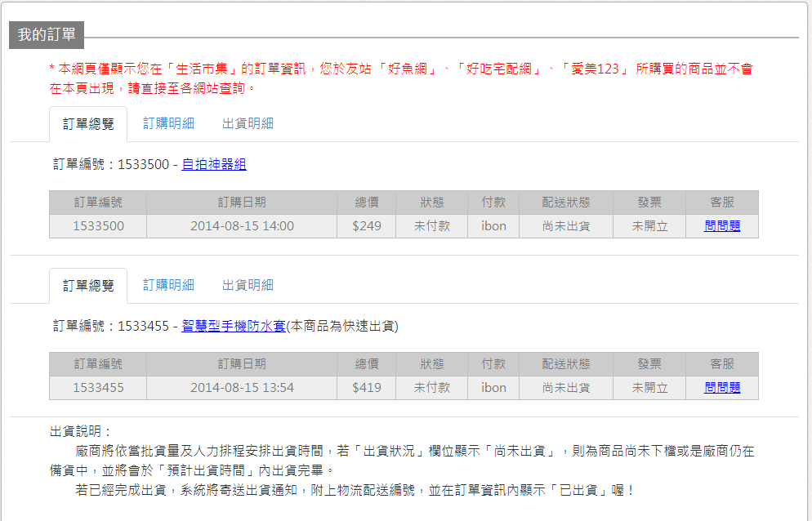The image size is (812, 521).
Task: Open 訂購明細 tab for order 1533500
Action: pyautogui.click(x=168, y=123)
